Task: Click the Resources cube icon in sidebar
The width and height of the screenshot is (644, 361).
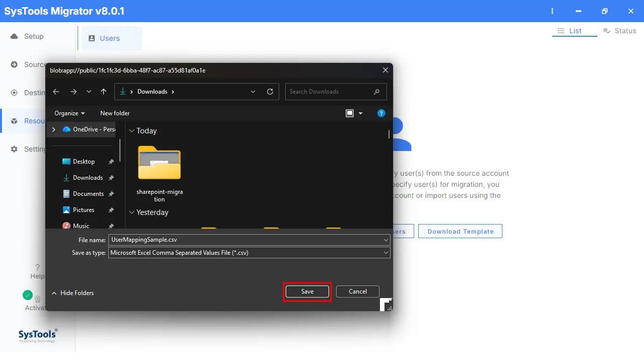Action: coord(14,121)
